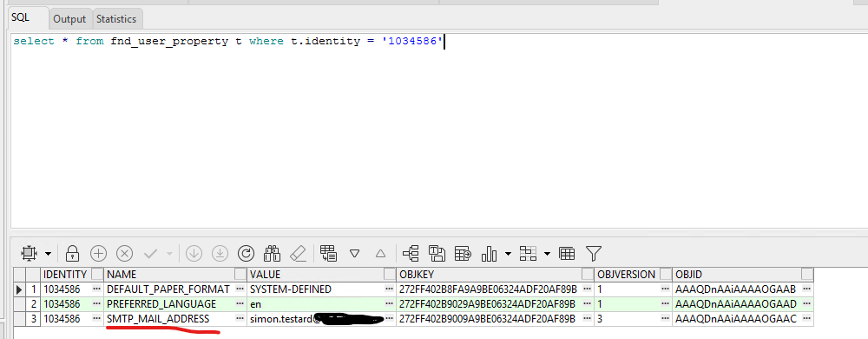Click the NAME column header label
The width and height of the screenshot is (868, 339).
tap(122, 274)
